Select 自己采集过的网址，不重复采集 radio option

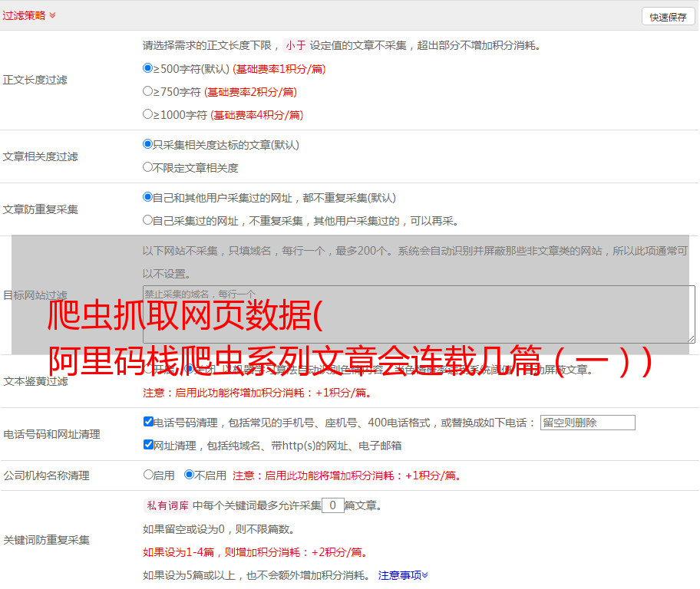pyautogui.click(x=148, y=220)
